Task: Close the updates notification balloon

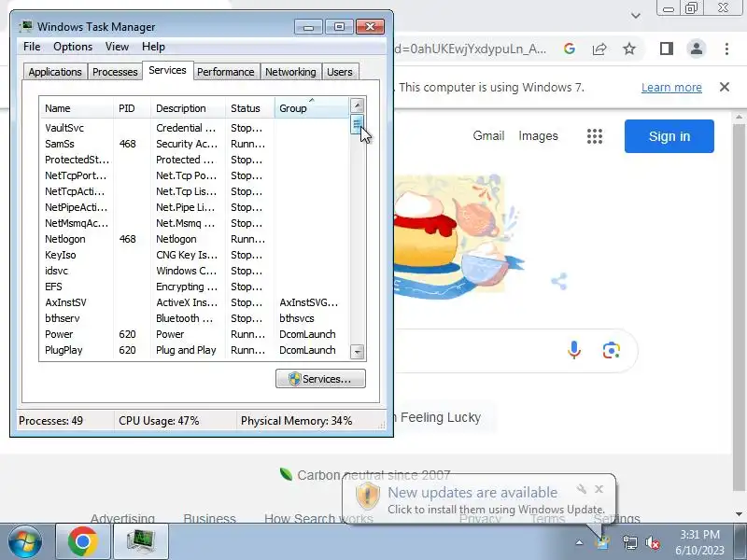Action: pyautogui.click(x=599, y=489)
